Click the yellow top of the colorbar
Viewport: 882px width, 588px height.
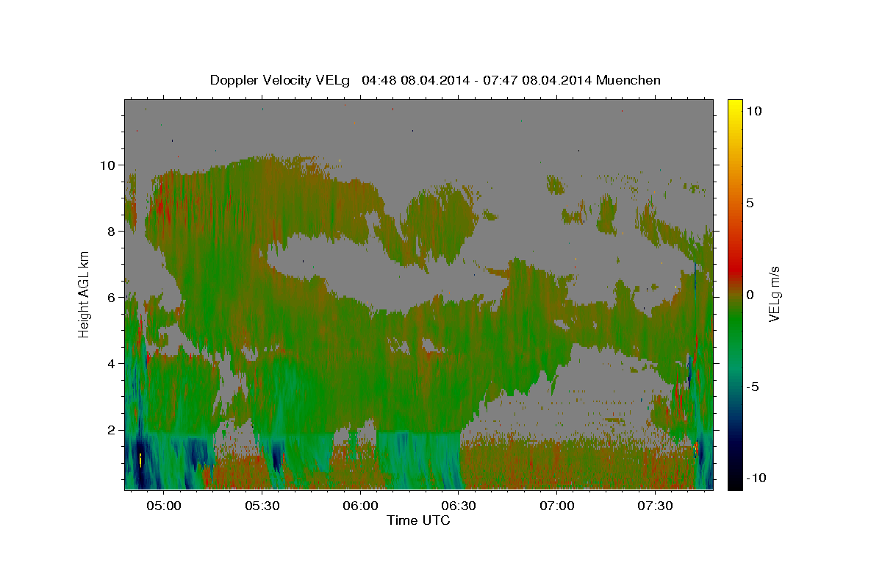pyautogui.click(x=735, y=107)
